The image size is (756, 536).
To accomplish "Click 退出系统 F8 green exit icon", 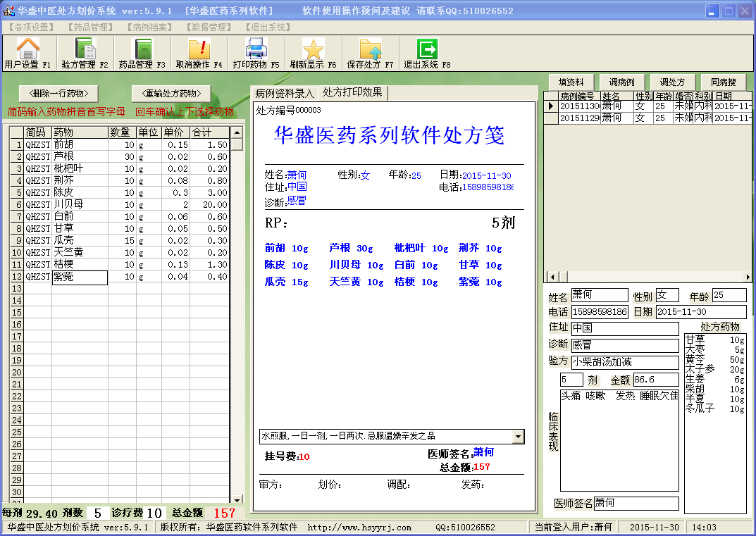I will 427,48.
